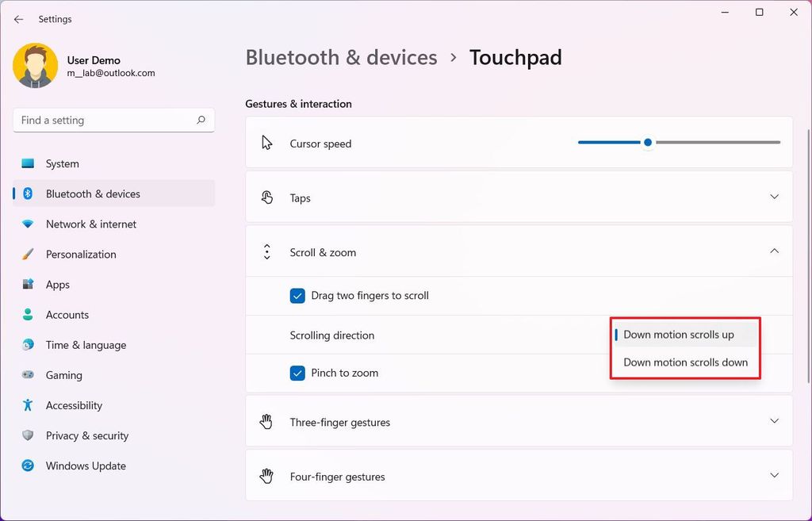
Task: Expand the Taps section
Action: pos(774,197)
